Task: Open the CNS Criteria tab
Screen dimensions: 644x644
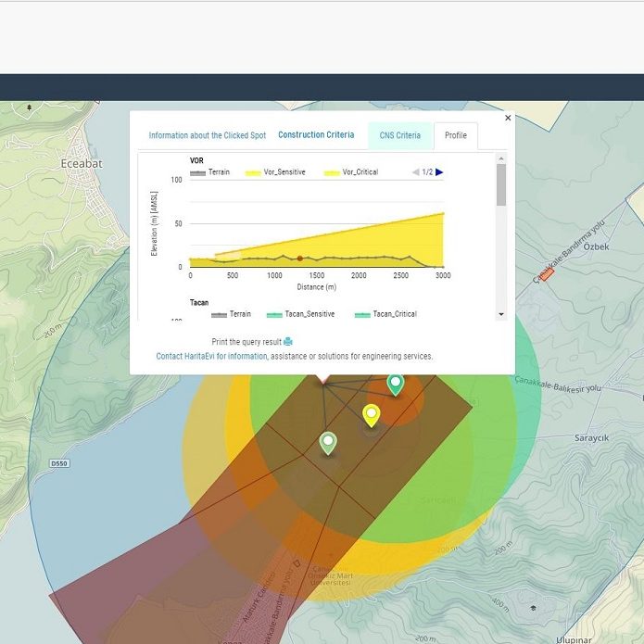Action: 399,135
